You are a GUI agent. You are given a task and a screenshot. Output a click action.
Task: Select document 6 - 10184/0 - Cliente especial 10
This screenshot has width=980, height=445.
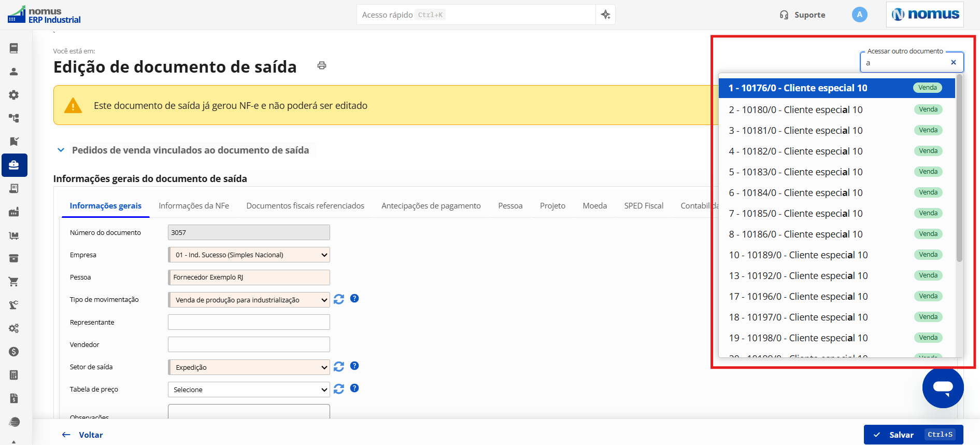(x=836, y=192)
